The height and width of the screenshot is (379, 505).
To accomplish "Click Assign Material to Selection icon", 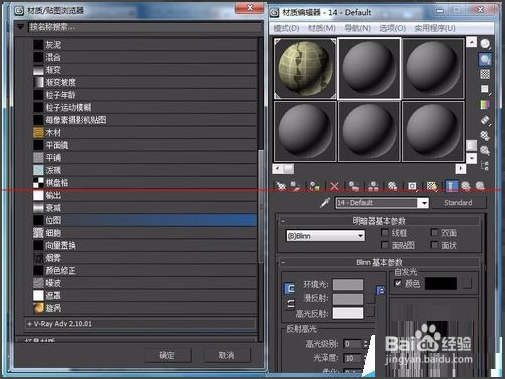I will [x=314, y=186].
